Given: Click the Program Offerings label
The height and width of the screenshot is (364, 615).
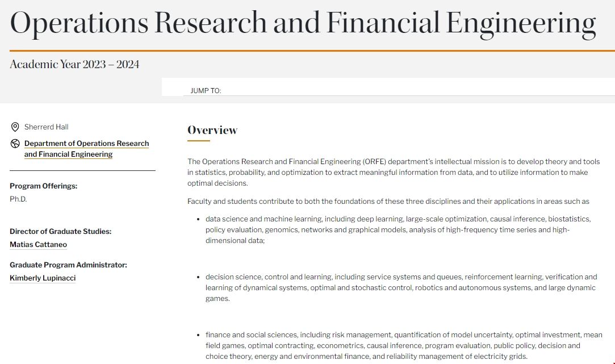Looking at the screenshot, I should coord(43,186).
